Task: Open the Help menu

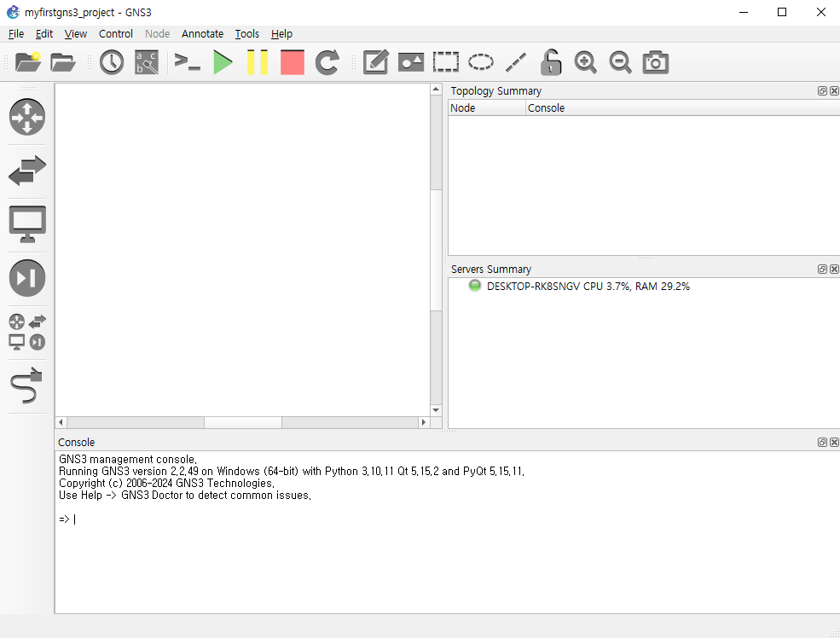Action: coord(281,34)
